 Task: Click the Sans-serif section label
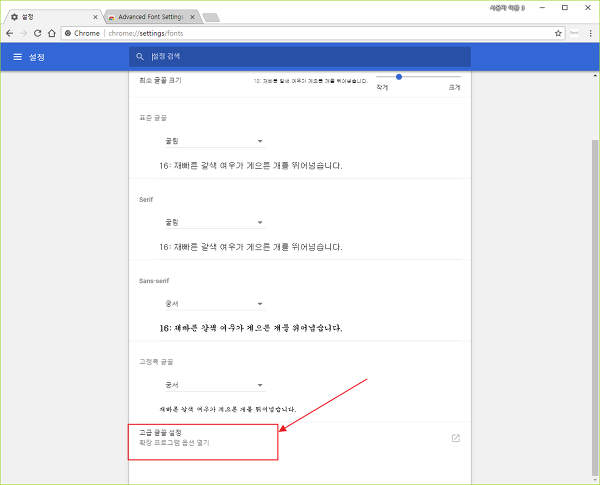[154, 281]
